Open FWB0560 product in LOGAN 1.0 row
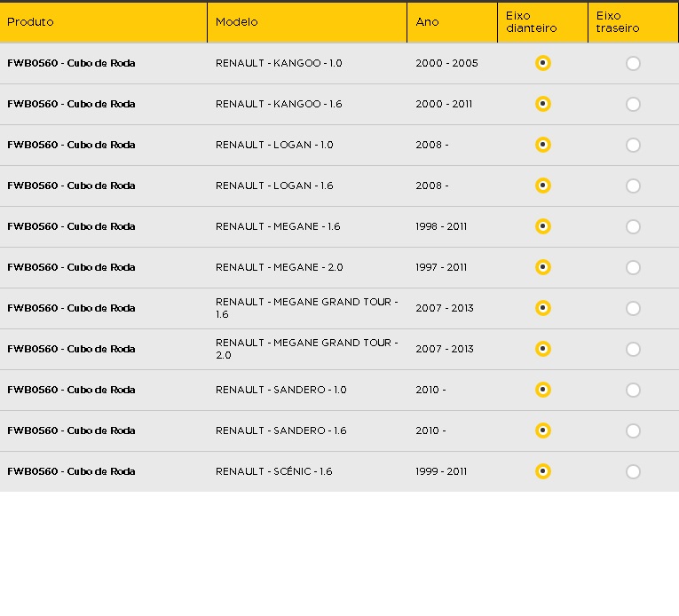 click(72, 145)
